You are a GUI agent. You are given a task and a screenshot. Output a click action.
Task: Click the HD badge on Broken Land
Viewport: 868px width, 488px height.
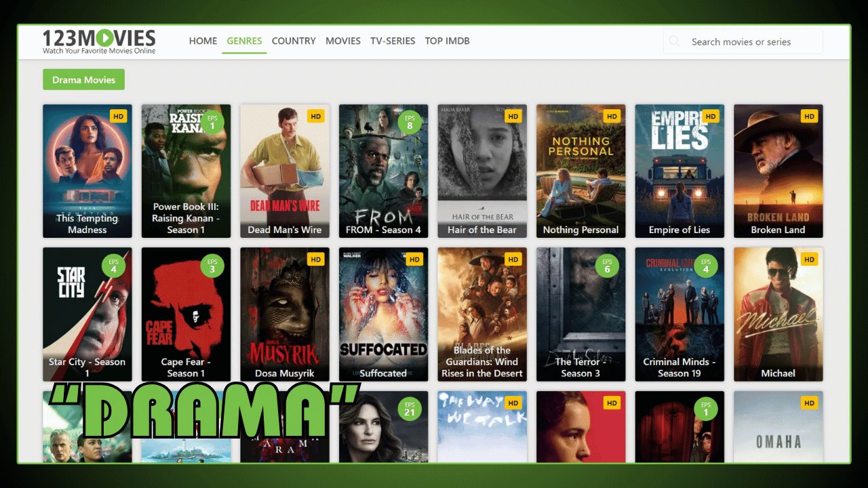tap(809, 117)
